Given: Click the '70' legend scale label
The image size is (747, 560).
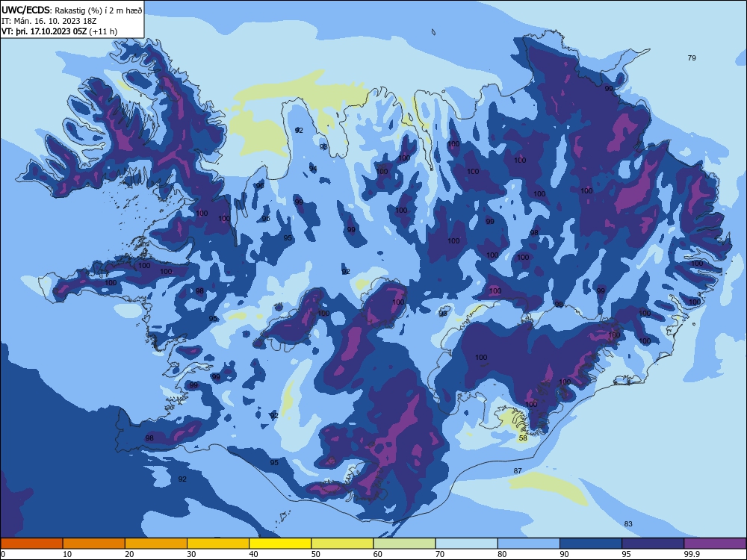Looking at the screenshot, I should [x=440, y=554].
